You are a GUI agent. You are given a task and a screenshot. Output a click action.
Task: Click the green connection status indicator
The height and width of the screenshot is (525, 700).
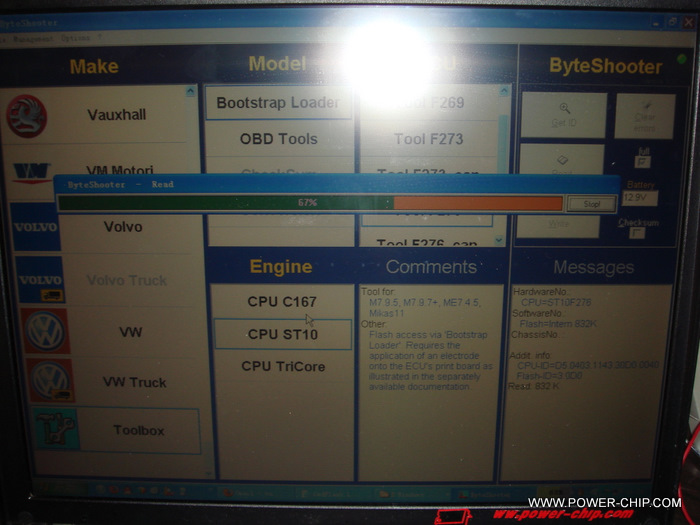[x=681, y=58]
